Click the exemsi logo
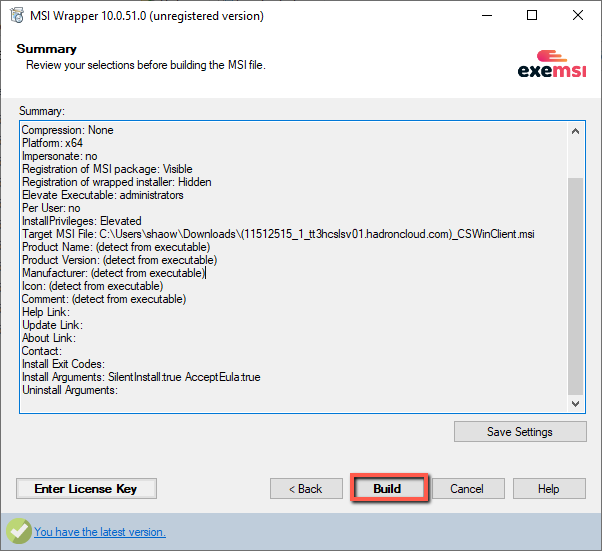The width and height of the screenshot is (602, 551). click(x=552, y=64)
